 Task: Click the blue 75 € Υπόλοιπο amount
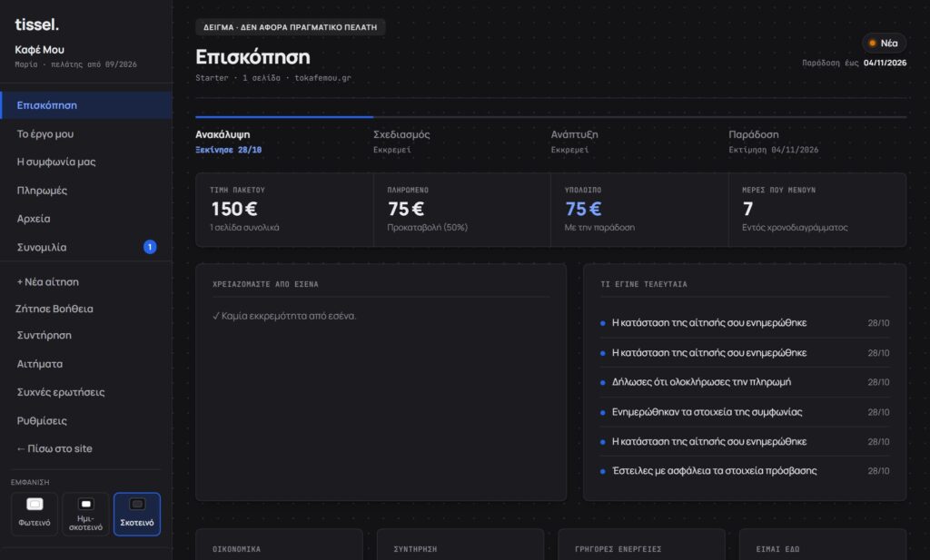(x=583, y=209)
